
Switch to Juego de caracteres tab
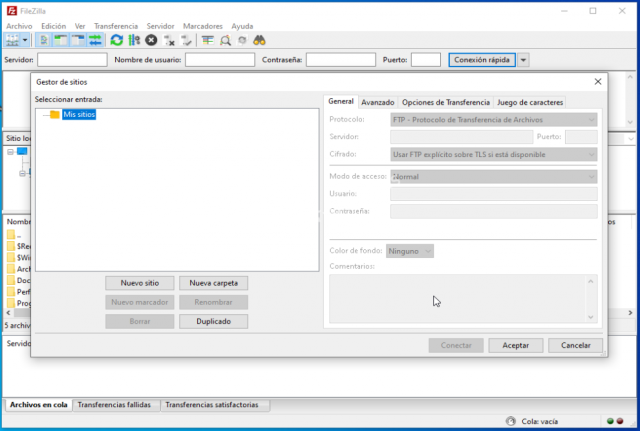pos(530,102)
